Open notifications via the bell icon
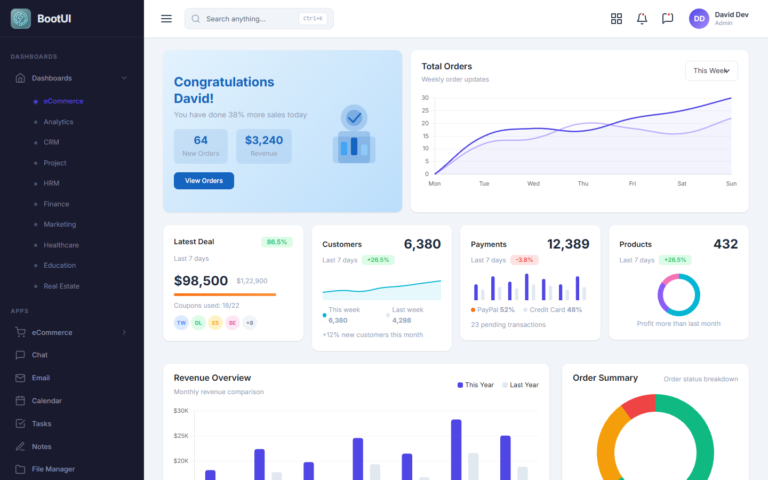 click(x=642, y=19)
